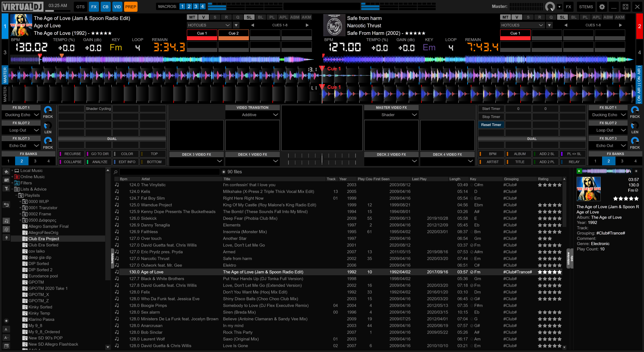Select left FX bank 3
This screenshot has width=644, height=352.
point(35,161)
